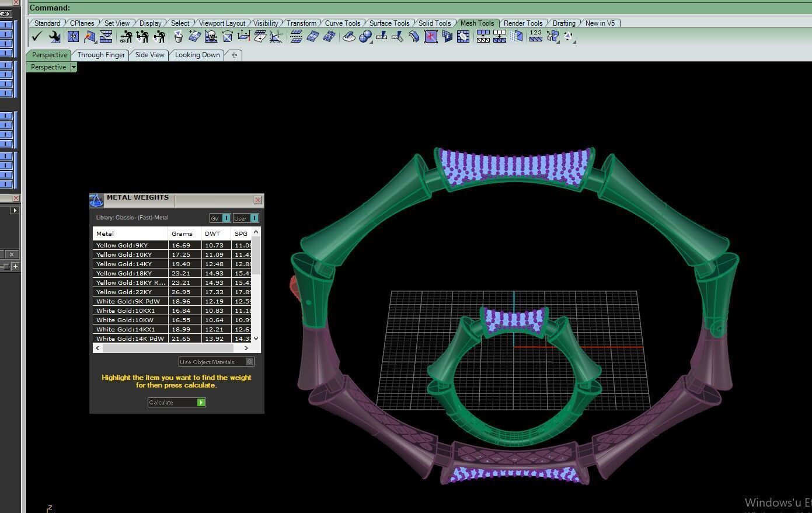Click the skull and crossbones mesh icon
This screenshot has height=513, width=812.
pos(211,37)
